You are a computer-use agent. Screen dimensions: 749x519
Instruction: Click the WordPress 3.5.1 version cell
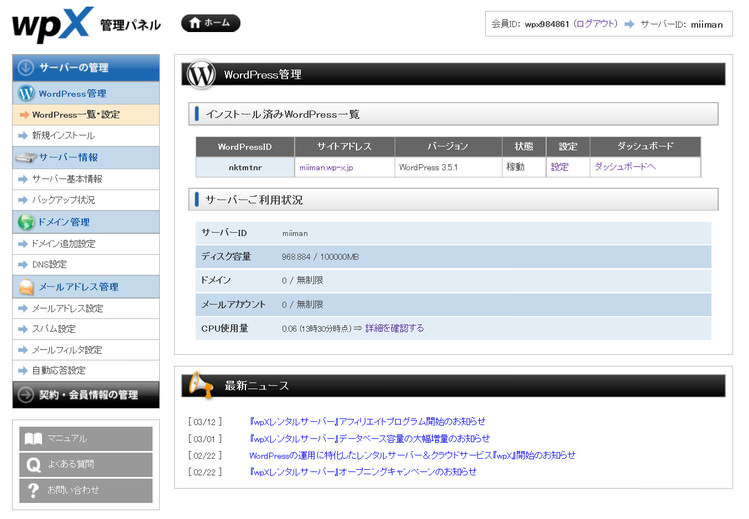448,168
